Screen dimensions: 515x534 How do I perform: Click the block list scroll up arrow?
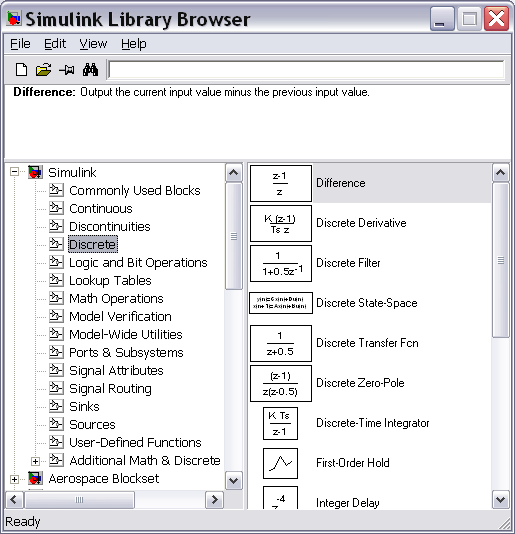pyautogui.click(x=500, y=173)
